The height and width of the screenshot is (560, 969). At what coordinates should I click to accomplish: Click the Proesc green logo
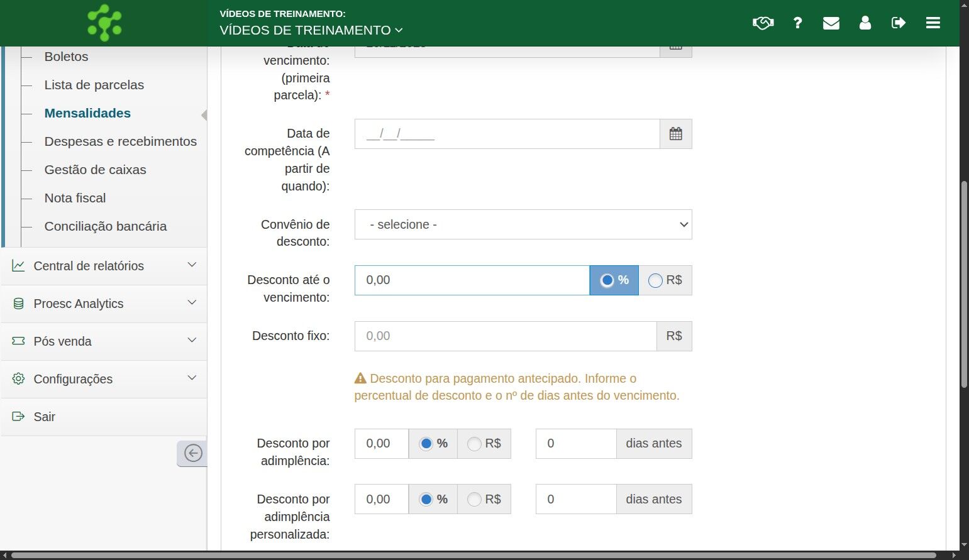pyautogui.click(x=104, y=23)
